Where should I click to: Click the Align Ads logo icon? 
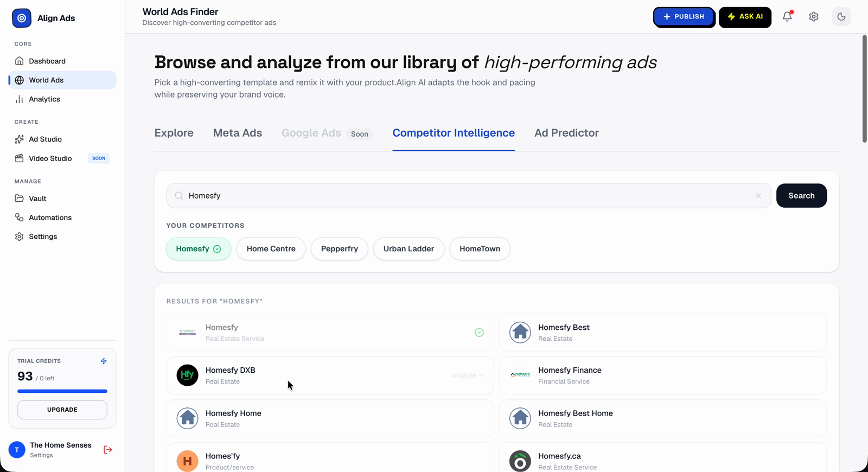coord(22,18)
